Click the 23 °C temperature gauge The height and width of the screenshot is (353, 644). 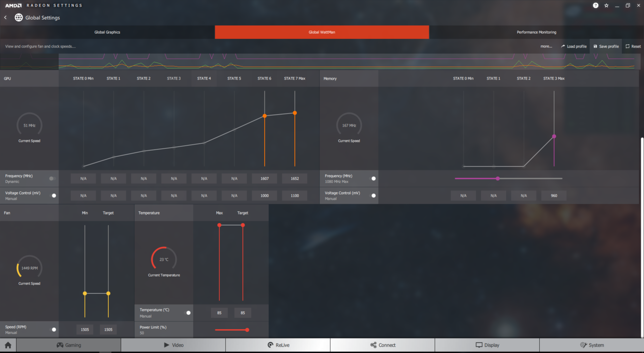click(x=164, y=259)
